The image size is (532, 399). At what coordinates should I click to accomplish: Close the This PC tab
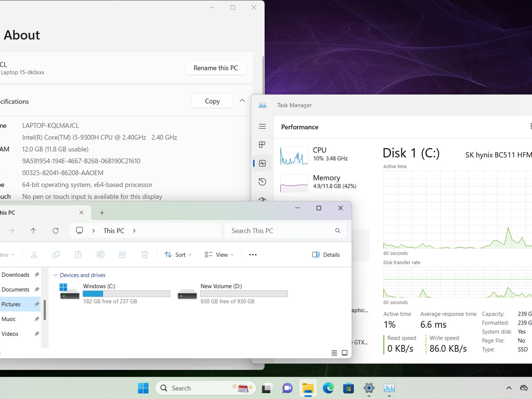(x=81, y=212)
